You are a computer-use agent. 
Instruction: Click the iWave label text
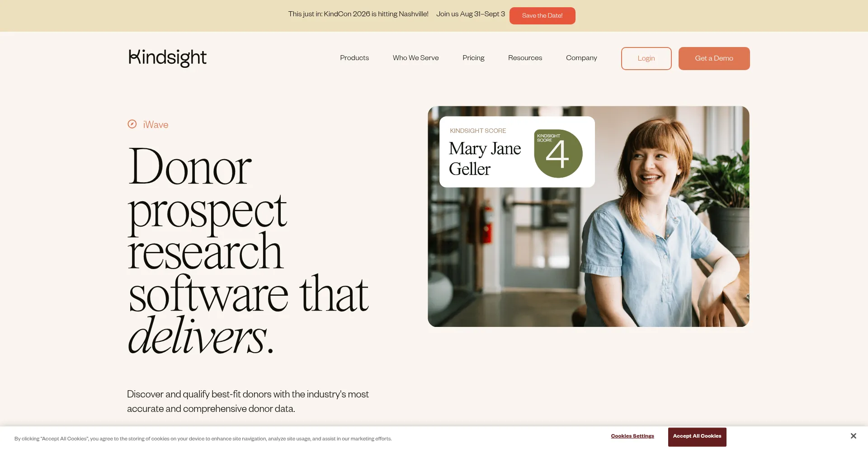pos(156,125)
